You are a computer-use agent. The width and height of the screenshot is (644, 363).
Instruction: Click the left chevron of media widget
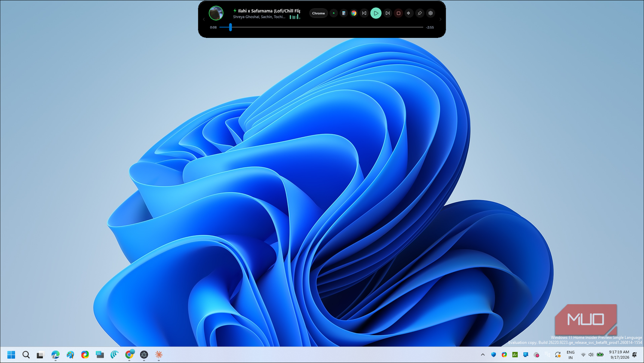[204, 19]
